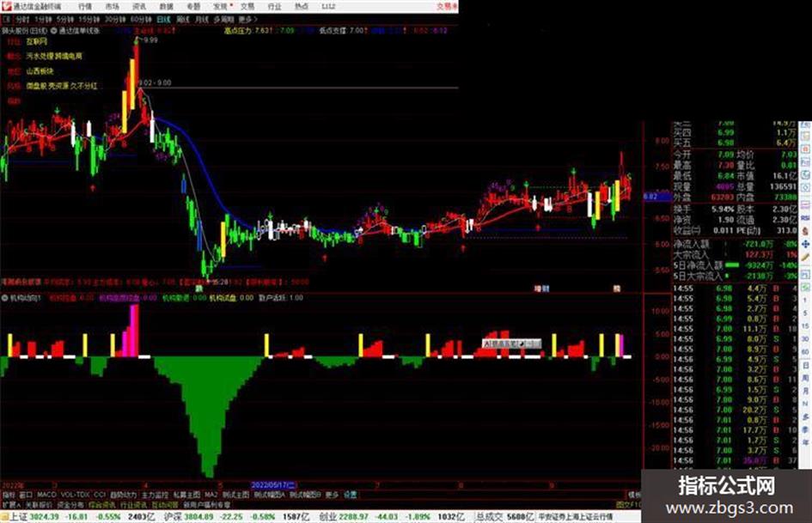Open the 关联报价 tab
This screenshot has width=812, height=523.
[x=39, y=505]
